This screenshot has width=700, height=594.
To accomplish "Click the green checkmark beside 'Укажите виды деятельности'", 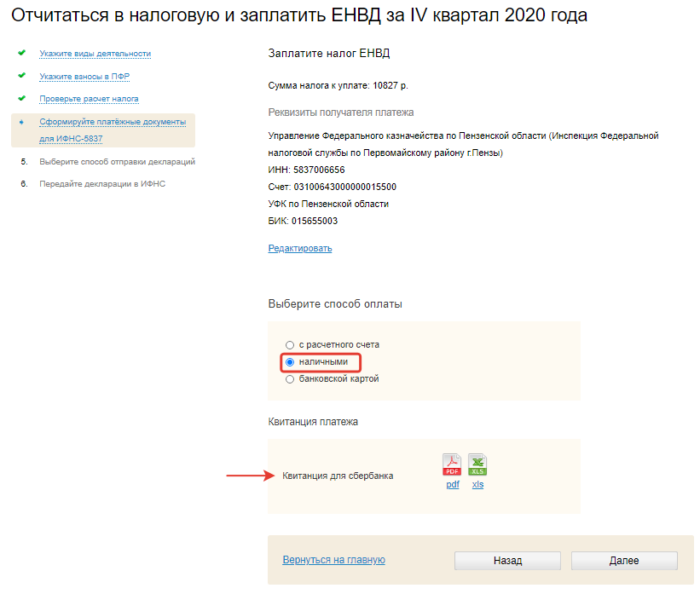I will tap(21, 53).
